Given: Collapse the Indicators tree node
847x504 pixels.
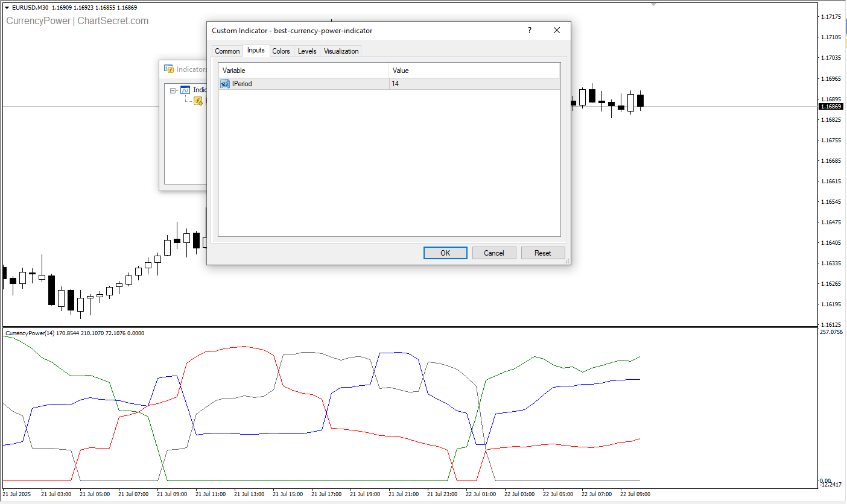Looking at the screenshot, I should coord(173,90).
